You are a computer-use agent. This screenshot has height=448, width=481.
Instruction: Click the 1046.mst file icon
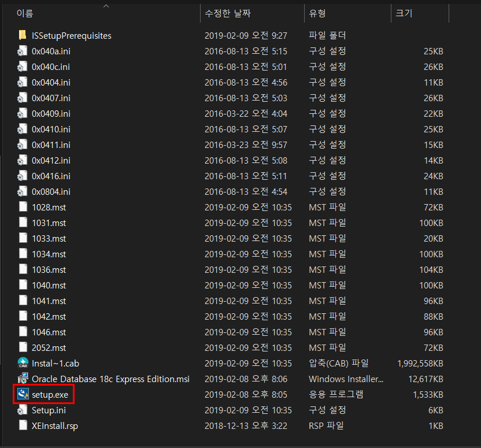[x=23, y=332]
